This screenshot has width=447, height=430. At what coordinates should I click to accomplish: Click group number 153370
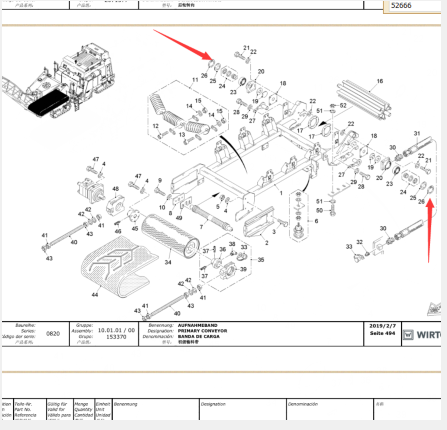(116, 337)
